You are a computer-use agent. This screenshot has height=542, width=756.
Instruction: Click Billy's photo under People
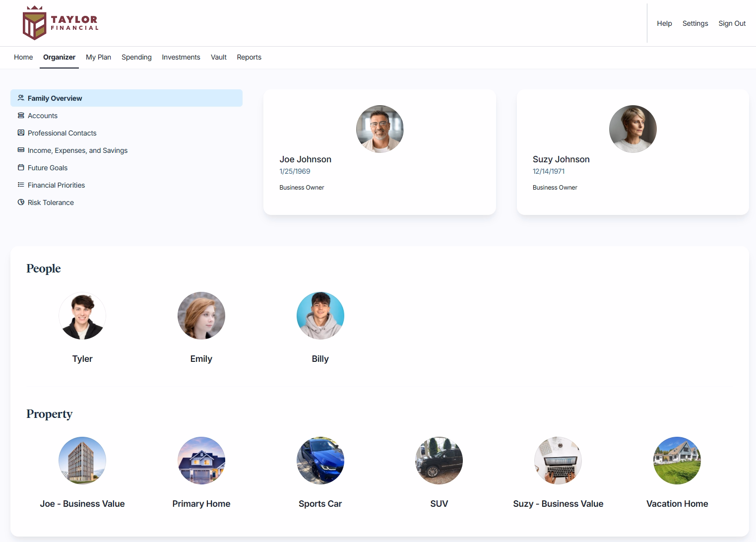tap(320, 316)
